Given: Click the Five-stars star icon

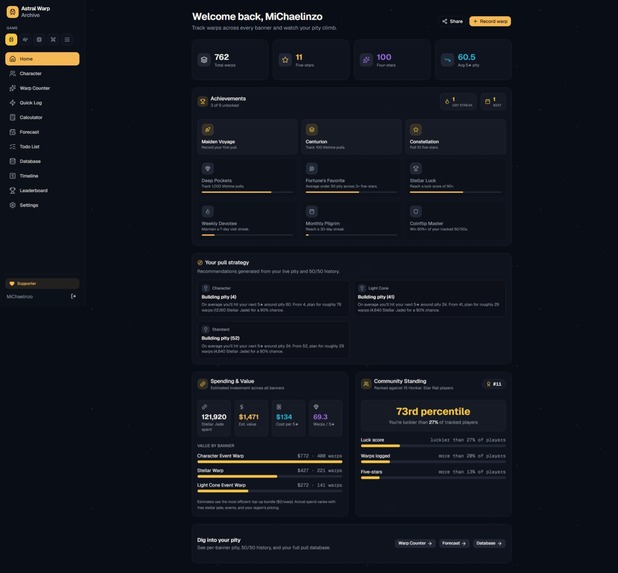Looking at the screenshot, I should tap(285, 60).
